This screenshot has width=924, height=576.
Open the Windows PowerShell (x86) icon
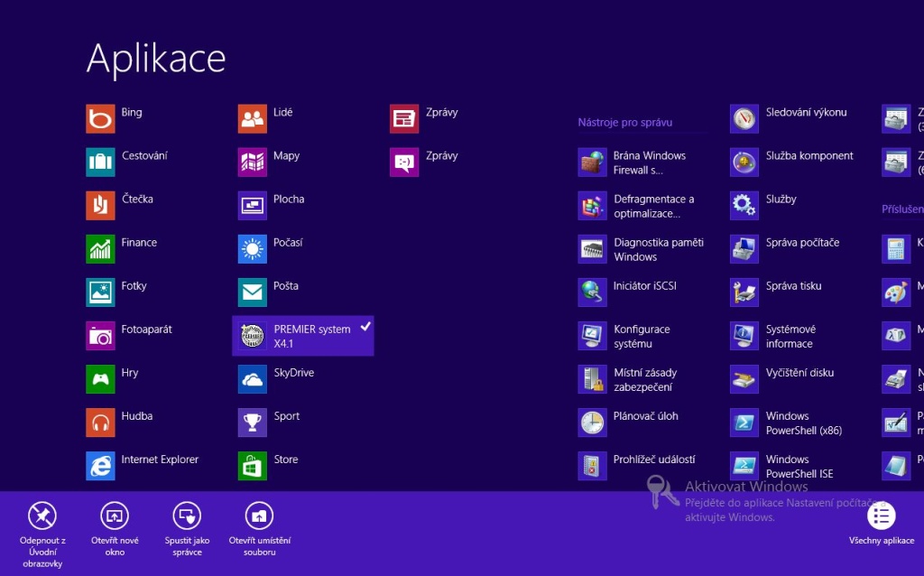coord(744,423)
